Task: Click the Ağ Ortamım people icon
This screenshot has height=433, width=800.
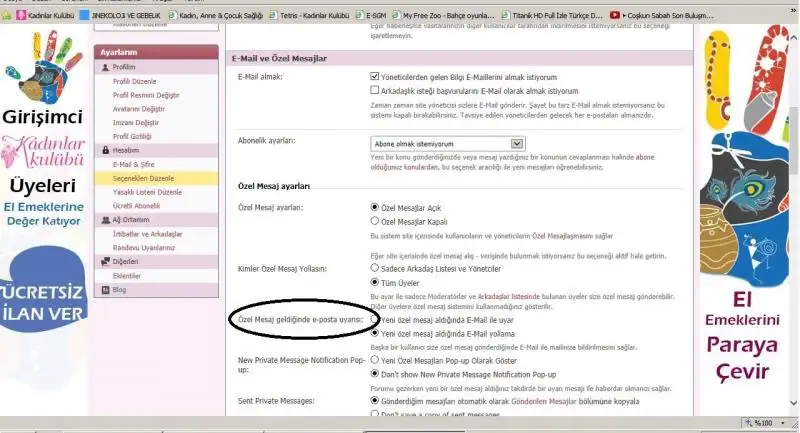Action: coord(104,219)
